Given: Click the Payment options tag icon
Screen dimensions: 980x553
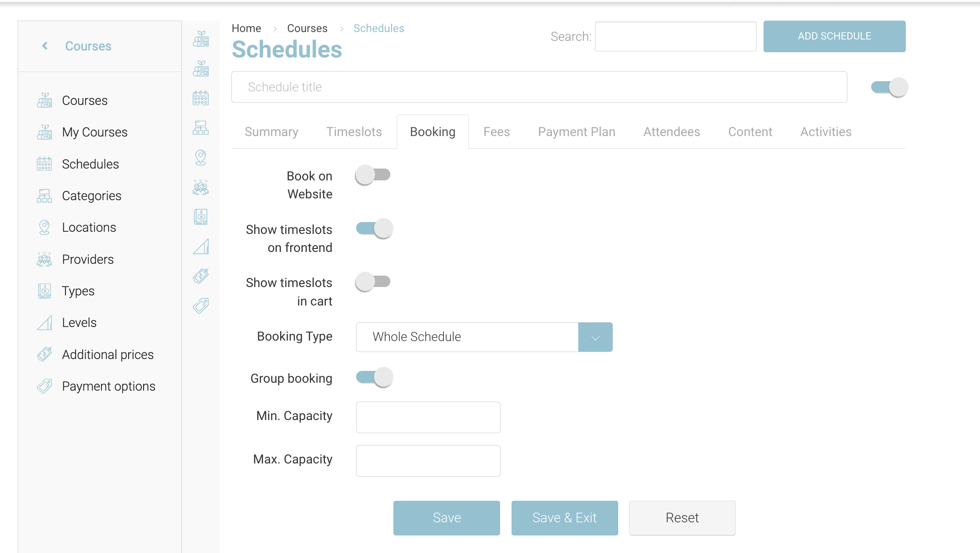Looking at the screenshot, I should 44,386.
